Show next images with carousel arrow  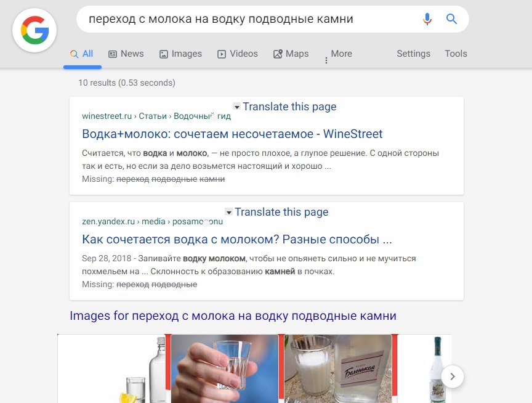(453, 376)
